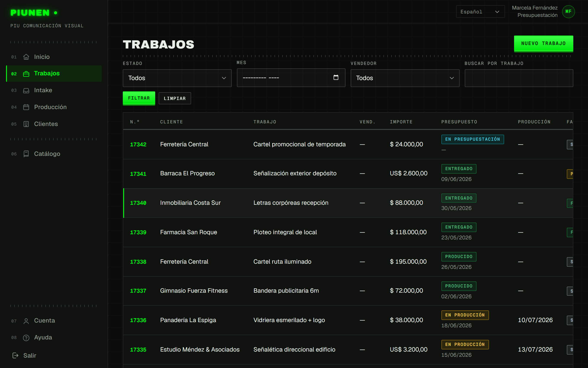Click client Farmacia San Roque

(x=189, y=232)
